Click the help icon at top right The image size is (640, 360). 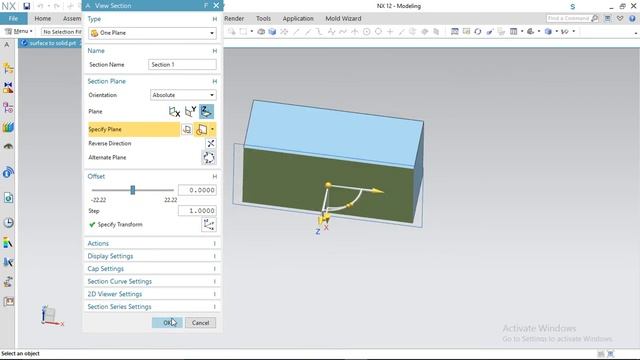pyautogui.click(x=632, y=18)
